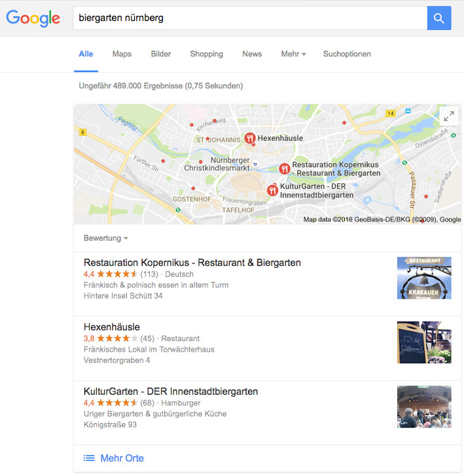Switch to the Bilder tab
Viewport: 464px width, 476px height.
[x=161, y=54]
